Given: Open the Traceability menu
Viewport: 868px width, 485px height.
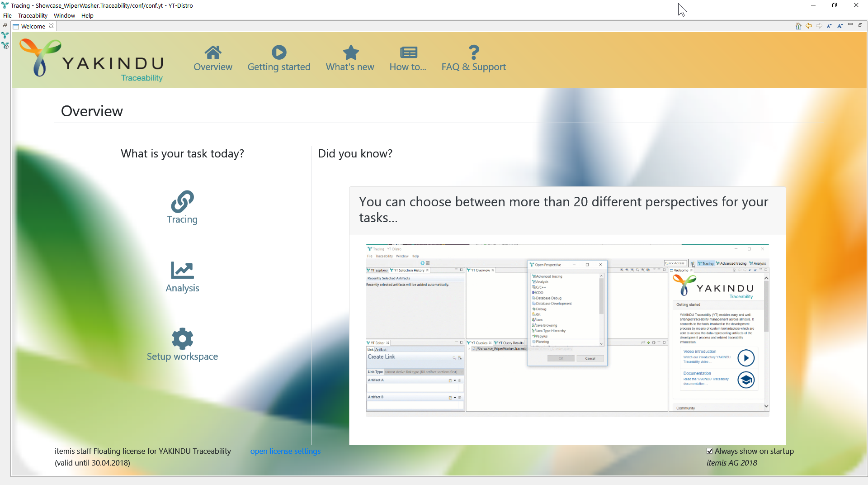Looking at the screenshot, I should (33, 15).
